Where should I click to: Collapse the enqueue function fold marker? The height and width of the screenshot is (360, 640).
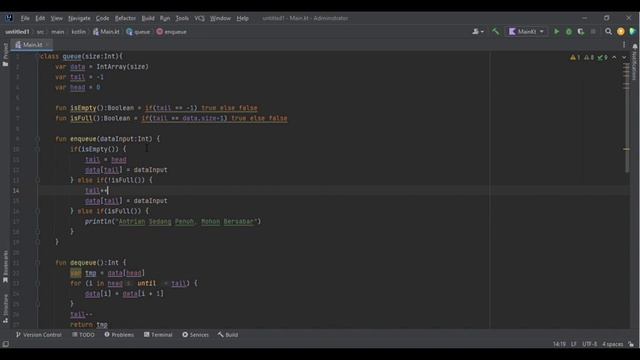38,139
